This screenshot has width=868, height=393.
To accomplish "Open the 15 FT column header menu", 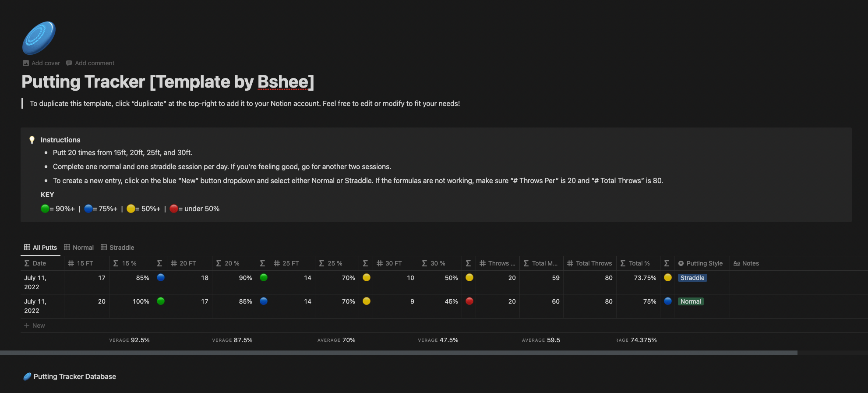I will (x=87, y=263).
